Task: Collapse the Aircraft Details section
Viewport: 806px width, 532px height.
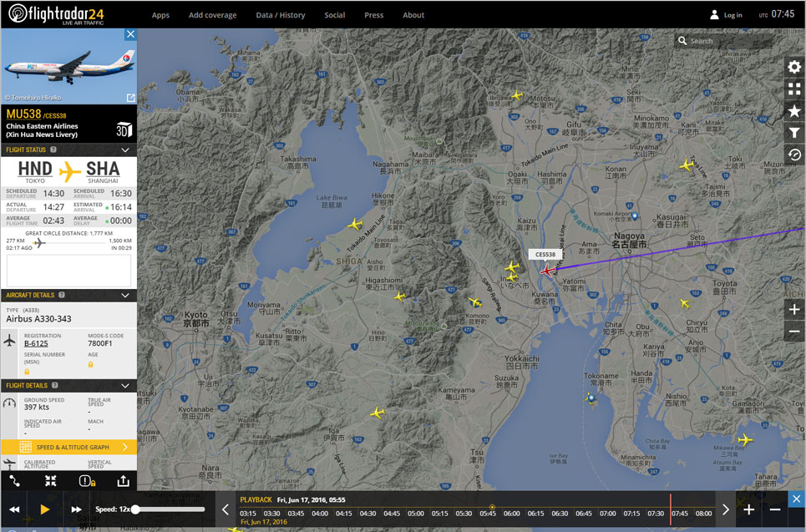Action: (x=125, y=296)
